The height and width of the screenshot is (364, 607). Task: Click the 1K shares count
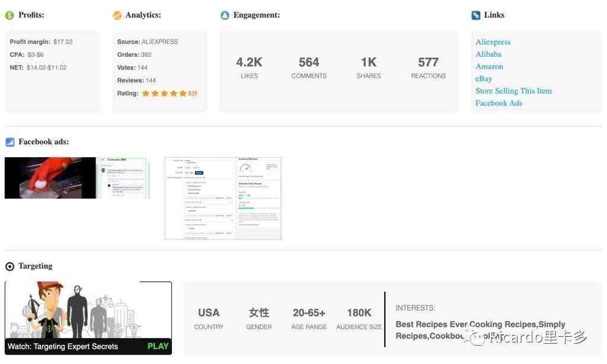pyautogui.click(x=369, y=62)
